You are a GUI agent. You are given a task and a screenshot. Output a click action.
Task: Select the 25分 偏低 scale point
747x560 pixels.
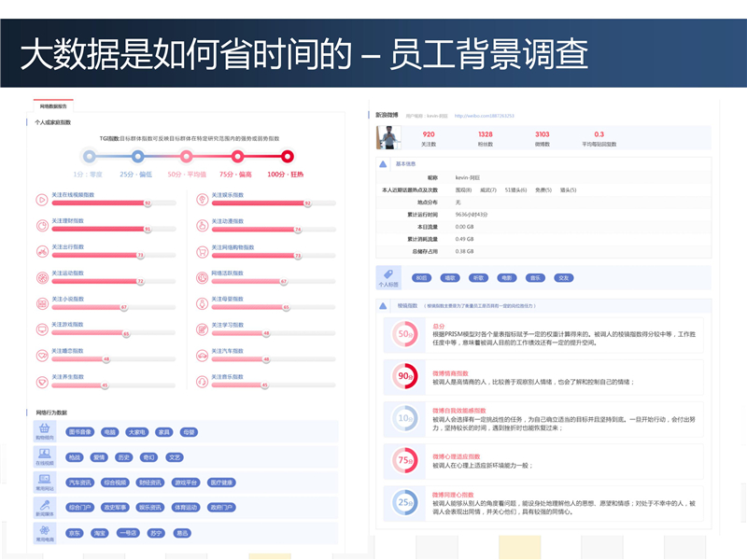tap(137, 157)
